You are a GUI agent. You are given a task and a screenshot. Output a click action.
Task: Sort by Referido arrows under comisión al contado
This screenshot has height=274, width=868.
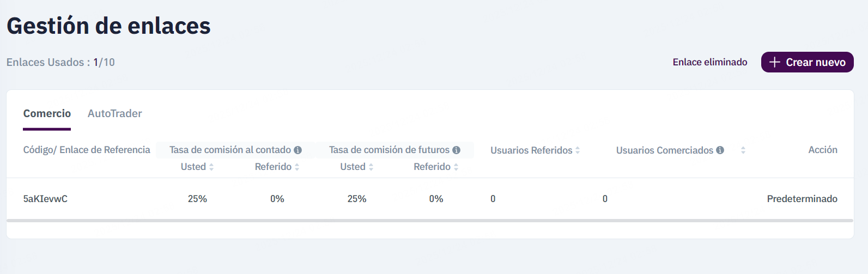tap(297, 167)
